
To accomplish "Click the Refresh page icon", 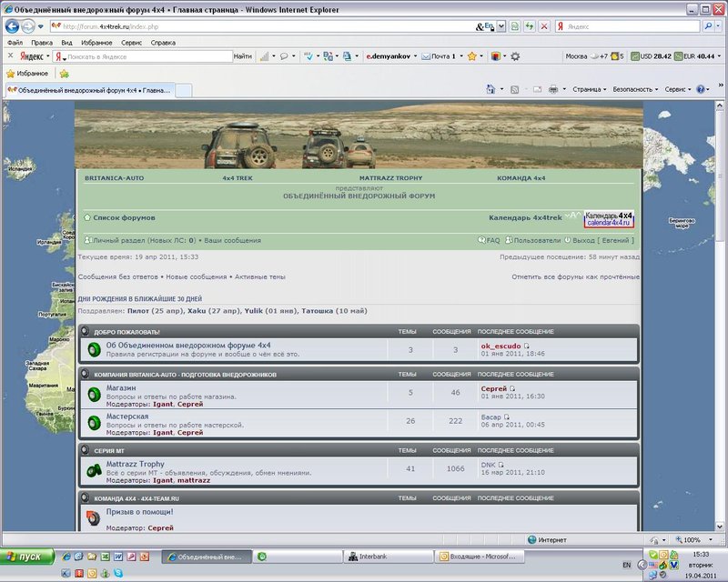I will (530, 26).
